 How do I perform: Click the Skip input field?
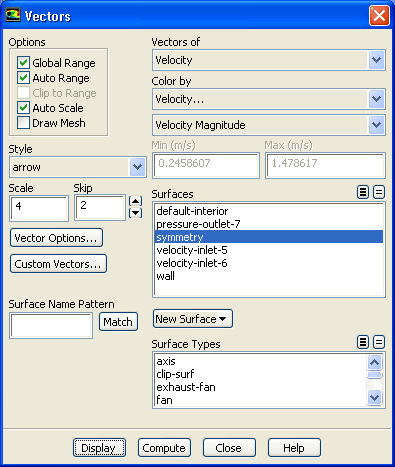[100, 208]
